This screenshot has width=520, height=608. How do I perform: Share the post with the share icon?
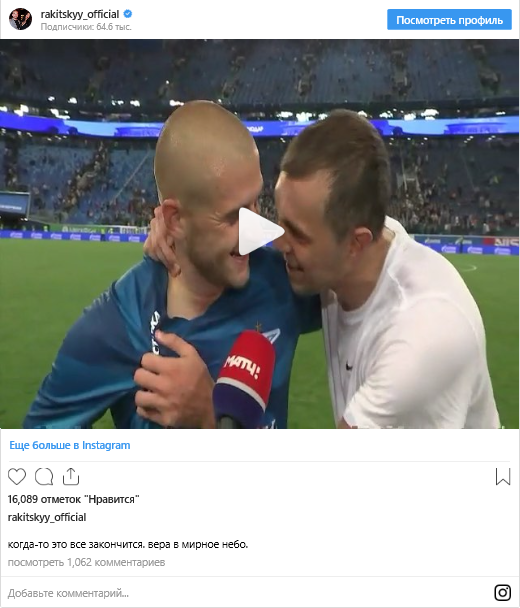(x=71, y=477)
